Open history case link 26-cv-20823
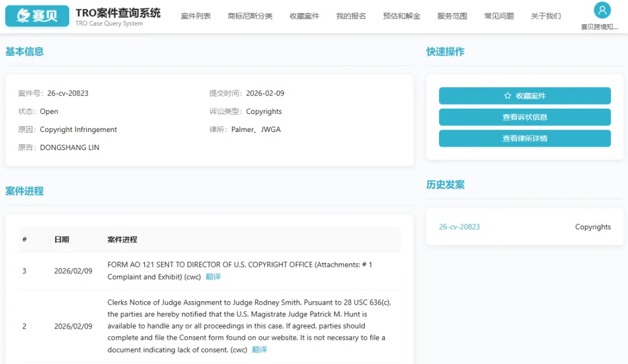This screenshot has width=628, height=364. [459, 227]
